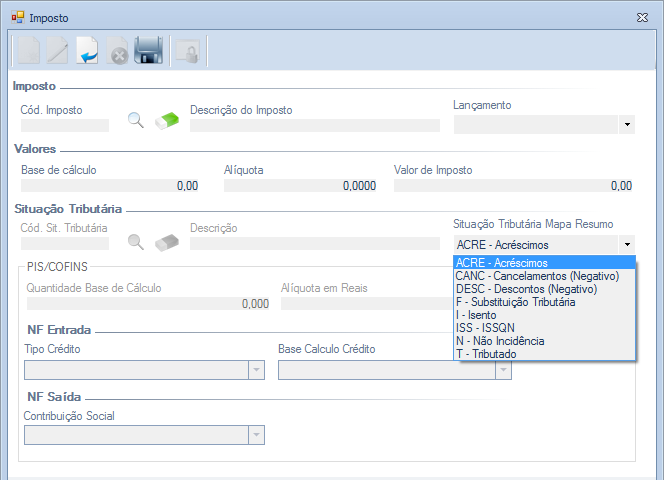Screen dimensions: 664x480
Task: Click the Cód. Sit. Tributária magnifier icon
Action: click(136, 242)
